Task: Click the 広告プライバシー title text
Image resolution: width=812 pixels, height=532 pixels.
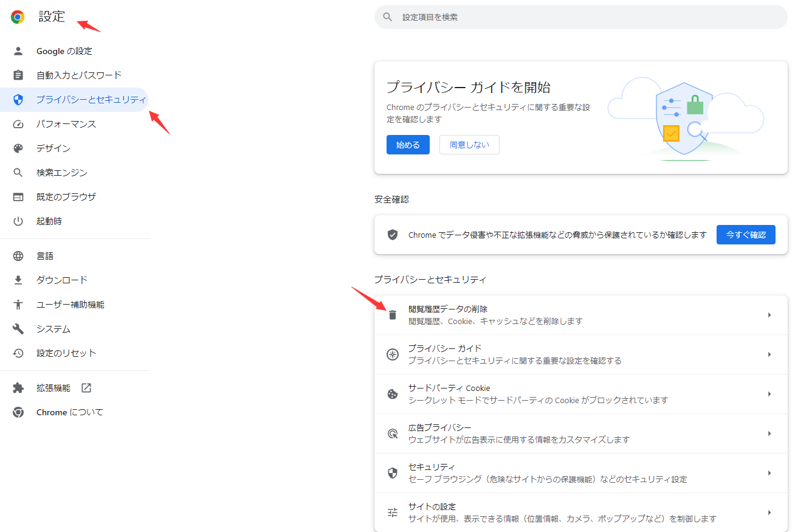Action: tap(440, 427)
